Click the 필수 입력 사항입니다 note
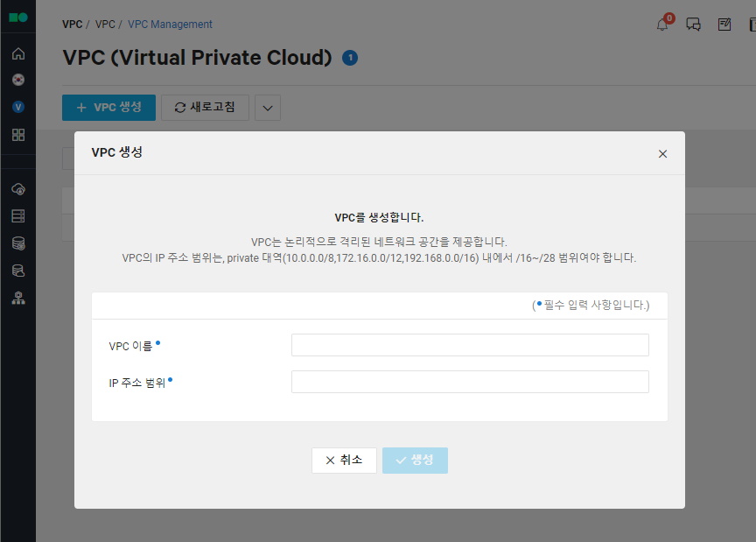The height and width of the screenshot is (542, 756). click(591, 305)
